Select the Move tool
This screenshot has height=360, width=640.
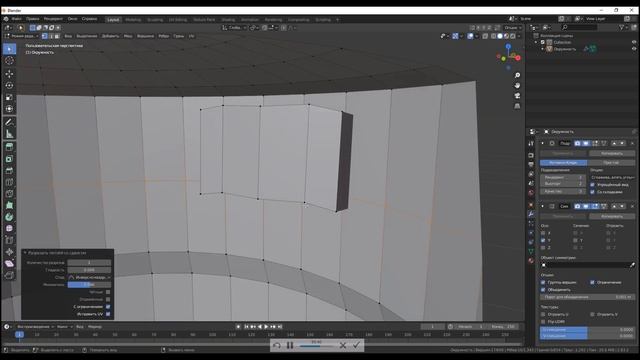[9, 74]
